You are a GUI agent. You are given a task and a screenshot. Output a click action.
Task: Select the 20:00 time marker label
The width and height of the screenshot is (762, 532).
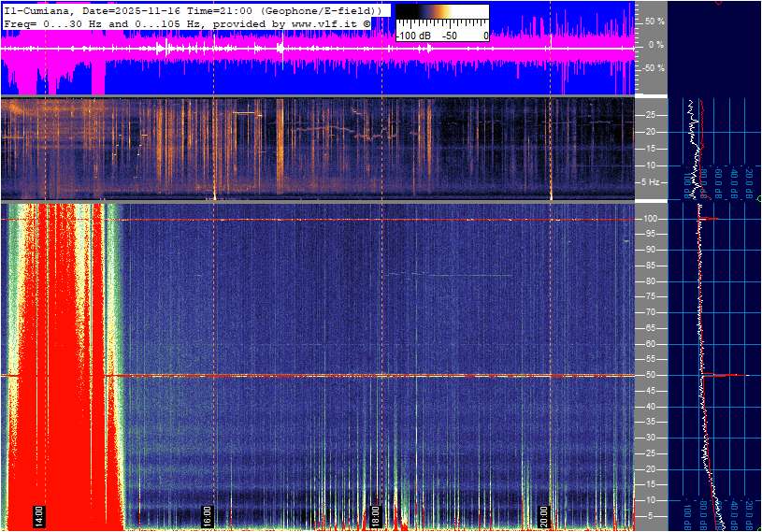544,516
